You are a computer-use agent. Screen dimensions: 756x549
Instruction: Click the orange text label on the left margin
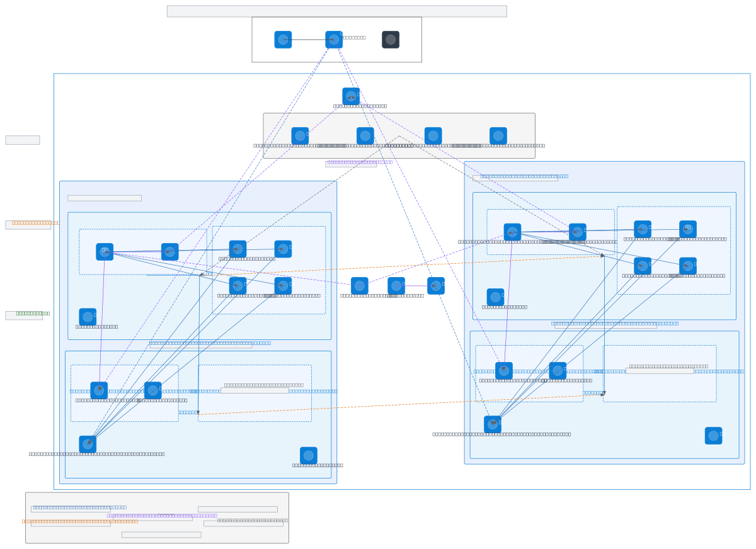pyautogui.click(x=35, y=223)
